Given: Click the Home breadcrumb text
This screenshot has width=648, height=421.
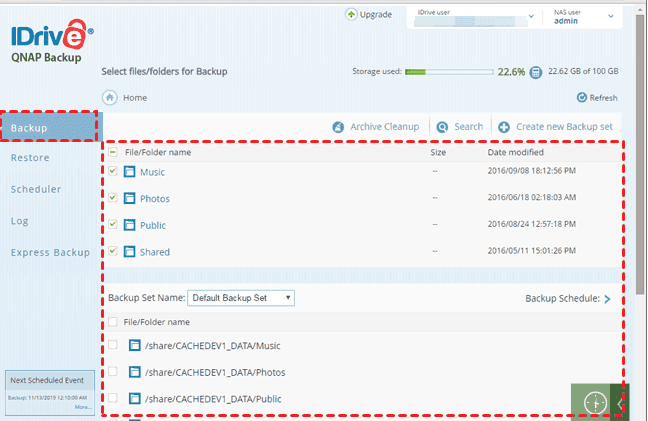Looking at the screenshot, I should pos(135,98).
